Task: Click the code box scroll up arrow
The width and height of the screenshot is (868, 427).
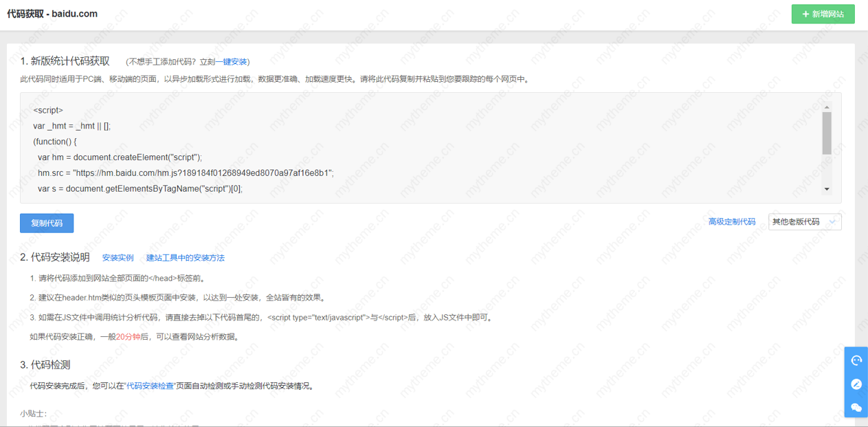Action: [827, 107]
